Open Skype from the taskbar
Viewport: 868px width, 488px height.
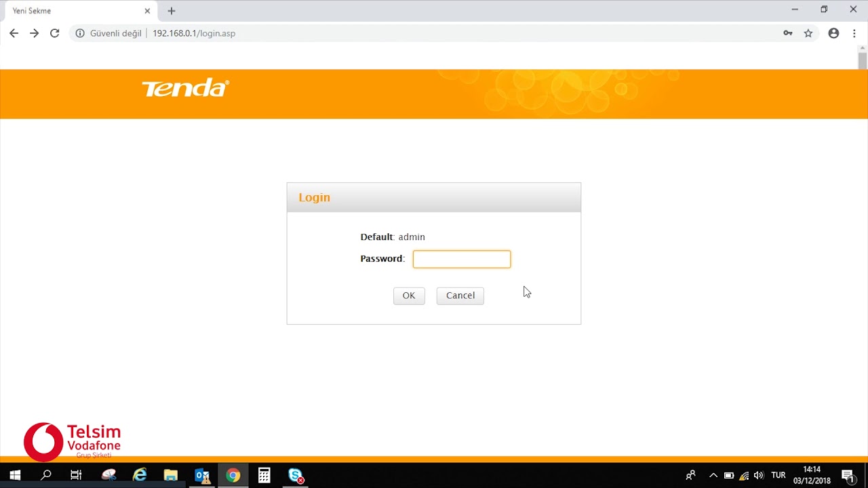click(x=296, y=476)
